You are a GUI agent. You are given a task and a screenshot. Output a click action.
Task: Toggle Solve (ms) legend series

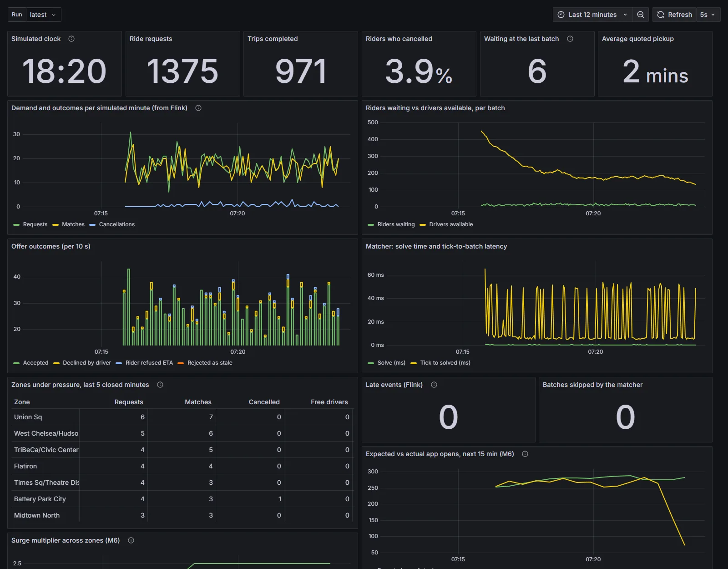tap(391, 363)
